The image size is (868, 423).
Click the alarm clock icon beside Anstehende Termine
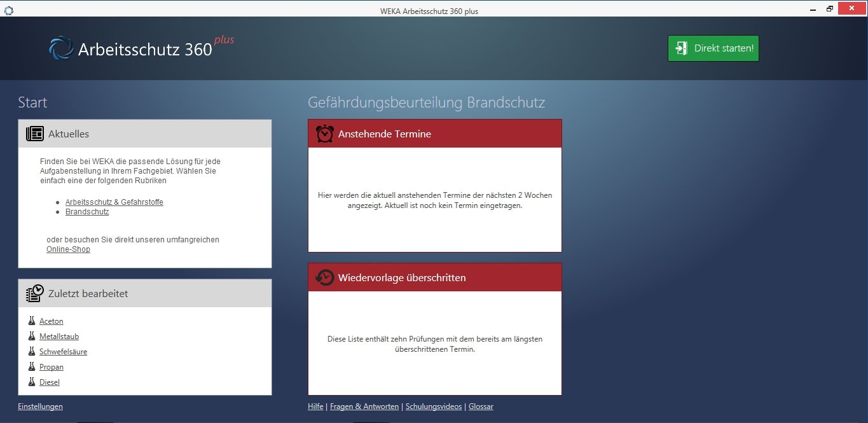pyautogui.click(x=325, y=134)
